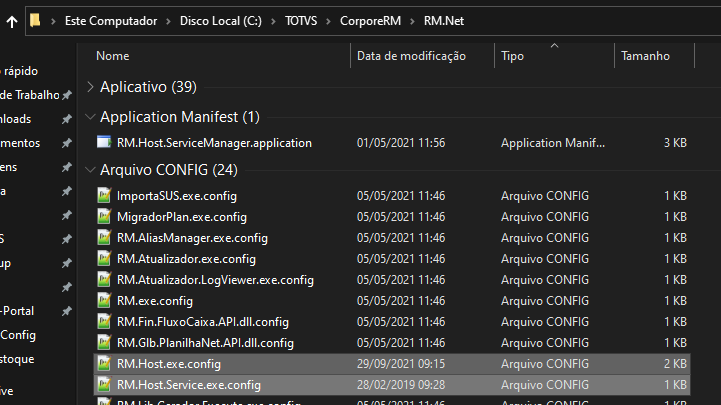
Task: Click the MigradorPlan.exe.config file icon
Action: coord(104,217)
